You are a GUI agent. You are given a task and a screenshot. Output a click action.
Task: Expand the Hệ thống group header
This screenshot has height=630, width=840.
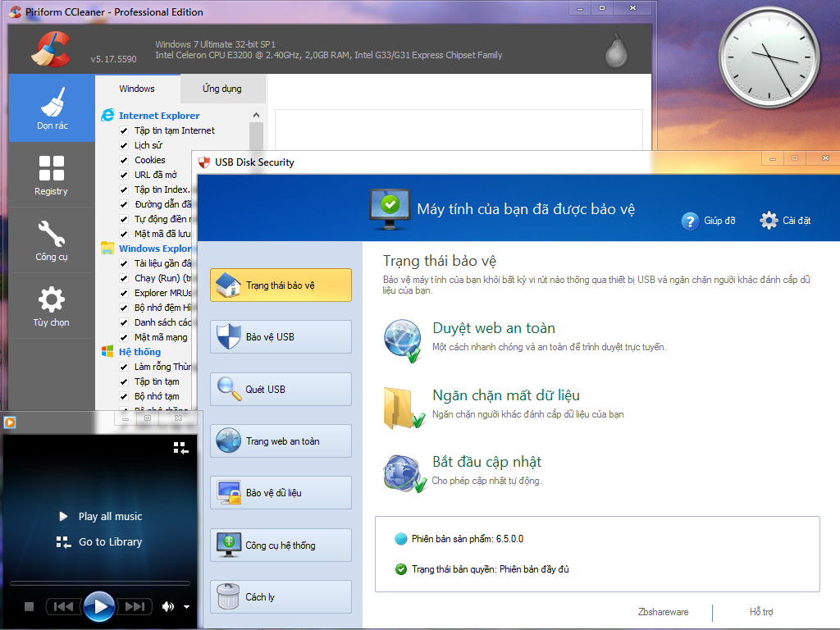[139, 351]
